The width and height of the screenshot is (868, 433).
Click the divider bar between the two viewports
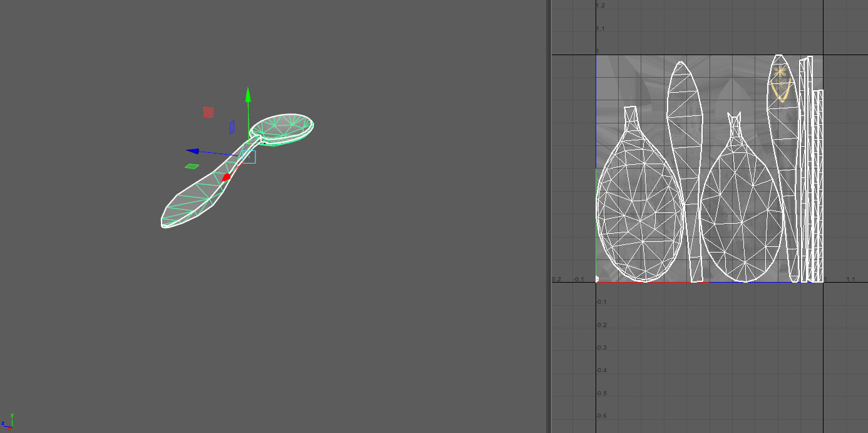pyautogui.click(x=549, y=216)
